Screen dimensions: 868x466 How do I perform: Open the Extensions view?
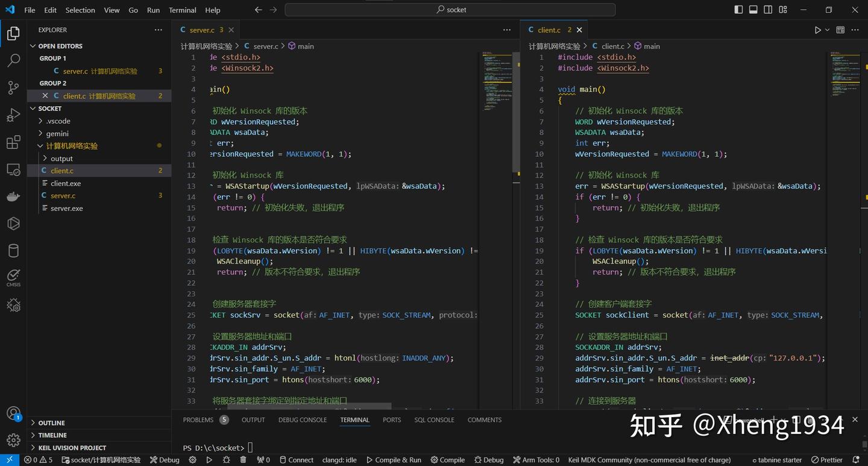13,142
